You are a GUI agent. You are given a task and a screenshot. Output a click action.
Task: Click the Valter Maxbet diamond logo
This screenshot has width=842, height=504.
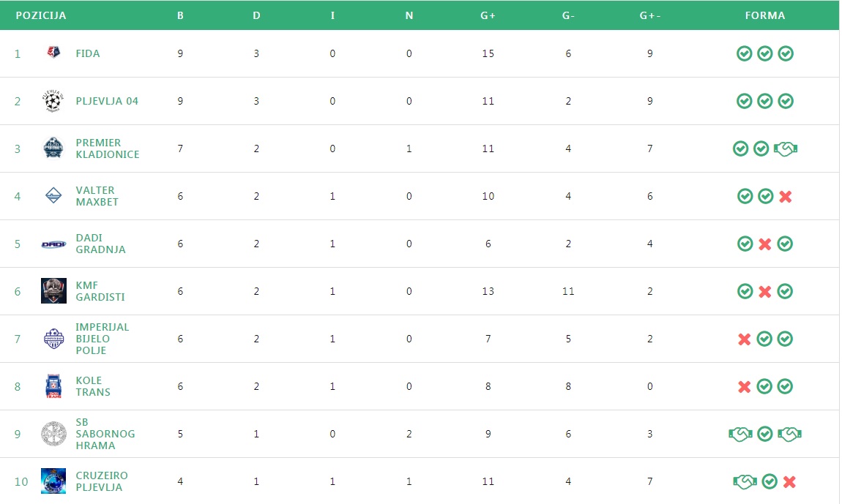point(53,196)
